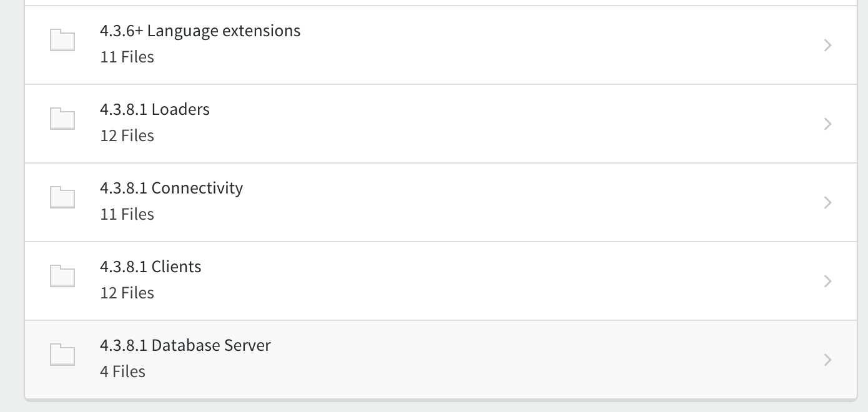Expand the Clients row chevron
The width and height of the screenshot is (868, 412).
(828, 281)
